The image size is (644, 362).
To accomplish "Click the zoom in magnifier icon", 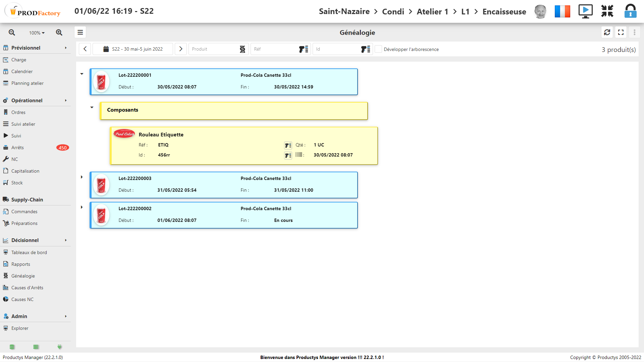I will (x=59, y=33).
